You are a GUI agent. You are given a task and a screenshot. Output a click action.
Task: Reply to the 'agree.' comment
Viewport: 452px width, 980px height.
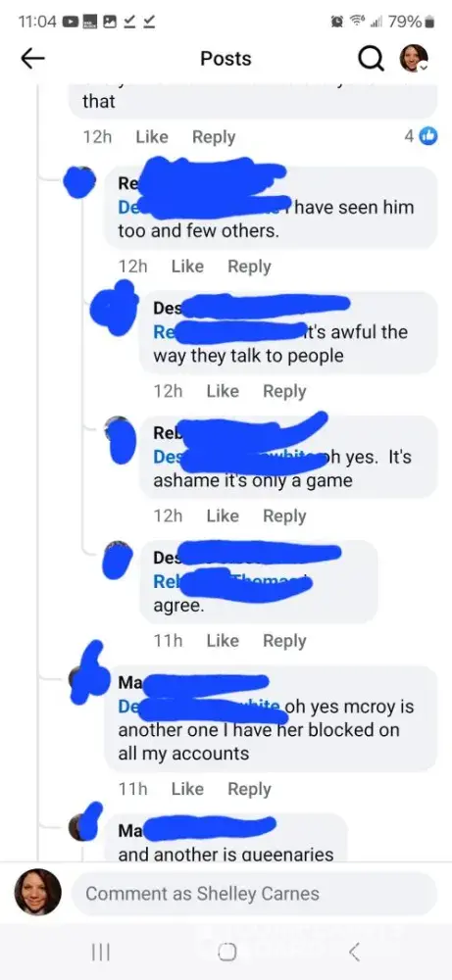point(284,641)
